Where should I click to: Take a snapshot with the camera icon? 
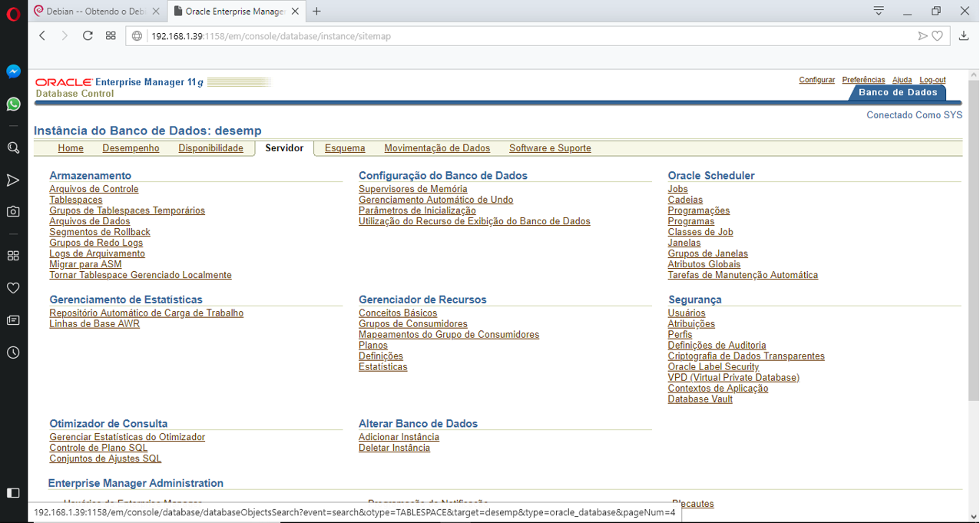pyautogui.click(x=13, y=211)
